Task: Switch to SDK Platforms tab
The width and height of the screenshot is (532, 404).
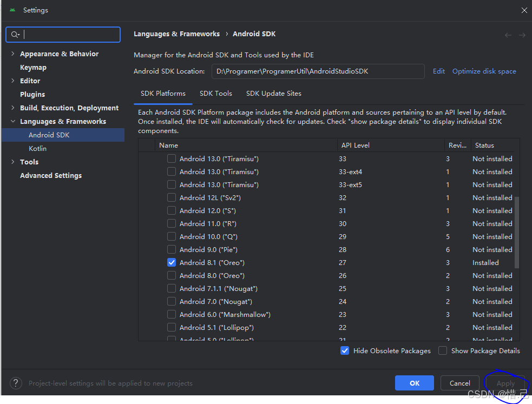Action: (x=163, y=94)
